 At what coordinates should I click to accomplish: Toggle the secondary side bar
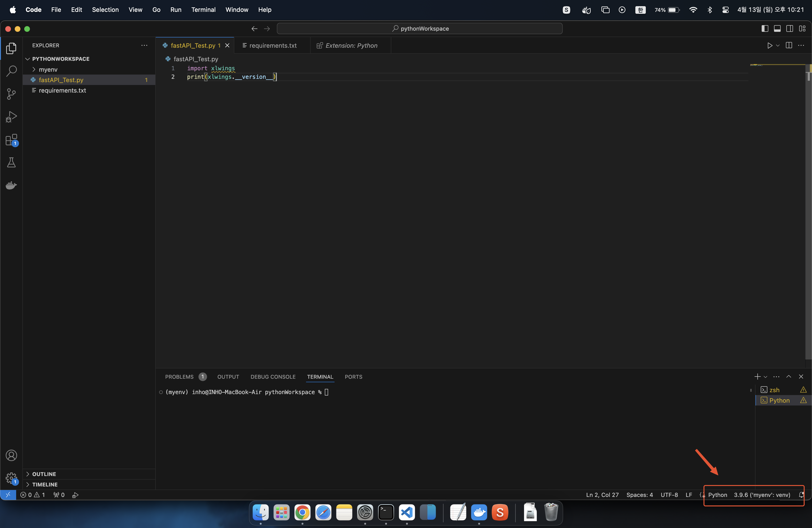pyautogui.click(x=789, y=29)
